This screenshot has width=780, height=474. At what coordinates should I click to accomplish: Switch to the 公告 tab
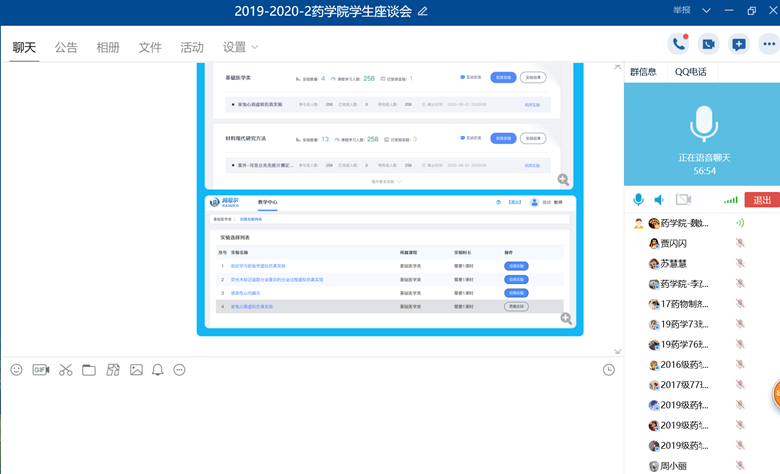66,47
